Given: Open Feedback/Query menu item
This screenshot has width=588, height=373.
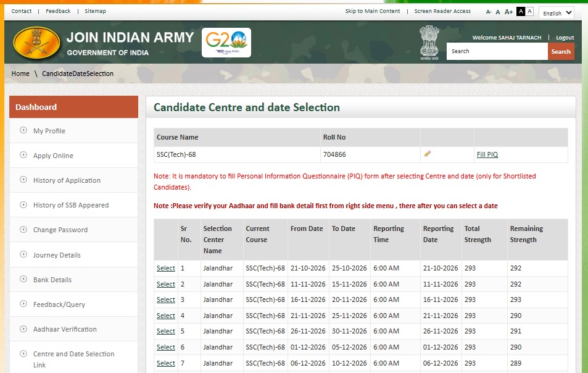Looking at the screenshot, I should [x=59, y=304].
